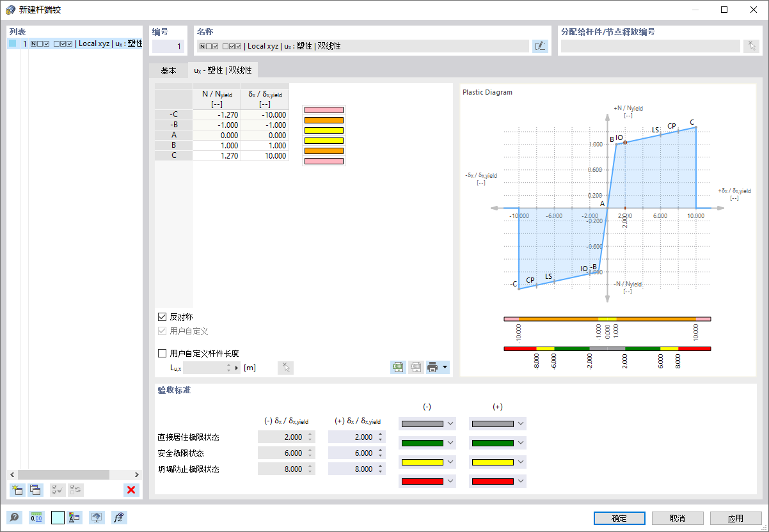Click the row header -B in table
Image resolution: width=769 pixels, height=532 pixels.
click(x=174, y=125)
